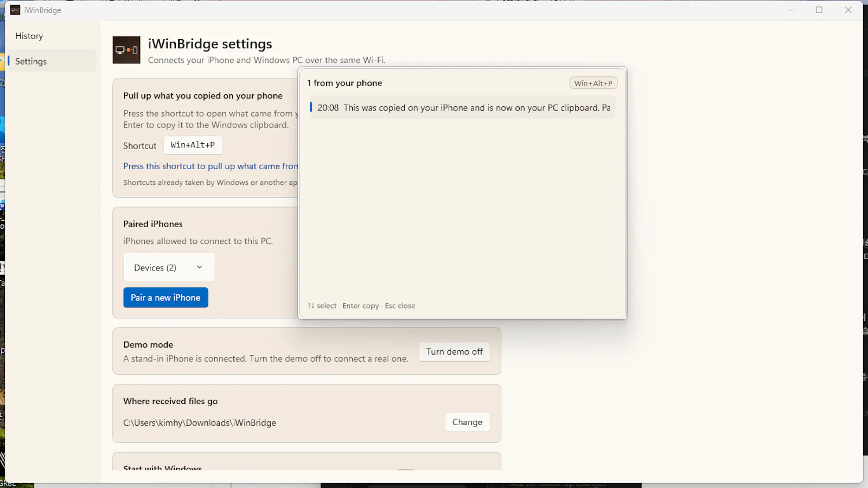Expand the Devices (2) dropdown
868x488 pixels.
click(169, 267)
